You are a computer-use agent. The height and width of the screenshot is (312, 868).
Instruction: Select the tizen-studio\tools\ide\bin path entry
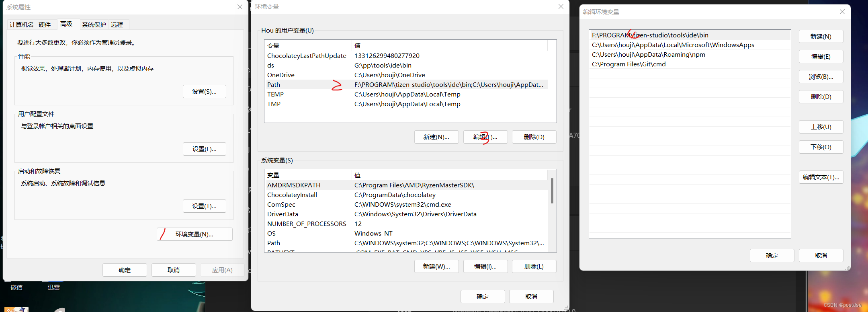(x=690, y=35)
